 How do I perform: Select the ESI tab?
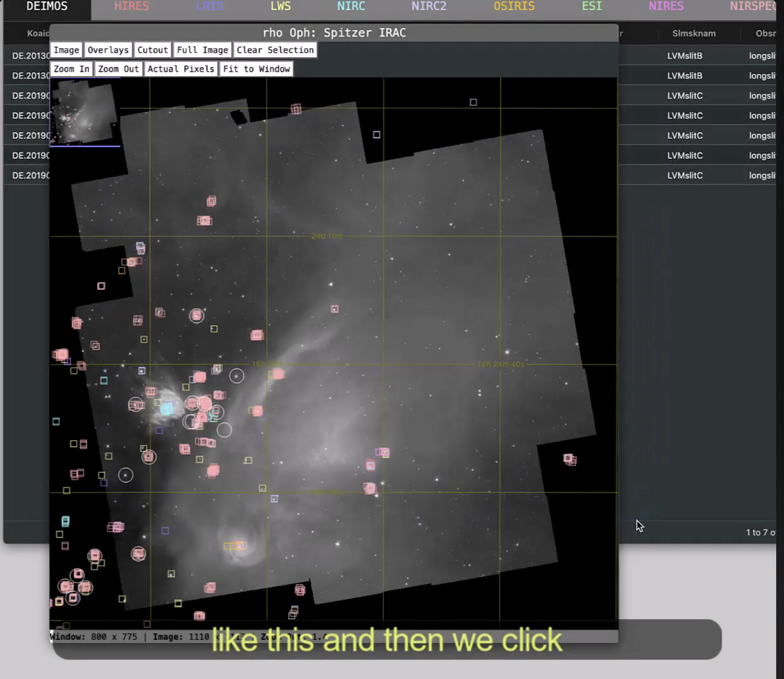coord(592,7)
